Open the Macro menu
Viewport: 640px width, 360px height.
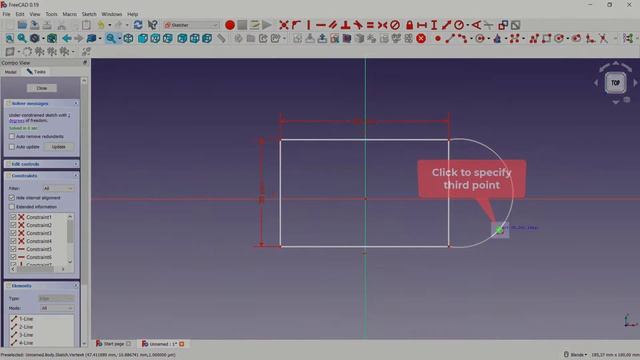[x=69, y=14]
